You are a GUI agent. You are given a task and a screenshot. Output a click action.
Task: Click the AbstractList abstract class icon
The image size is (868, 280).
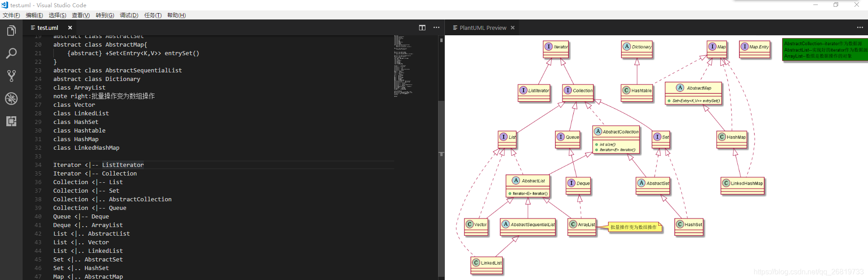tap(516, 180)
